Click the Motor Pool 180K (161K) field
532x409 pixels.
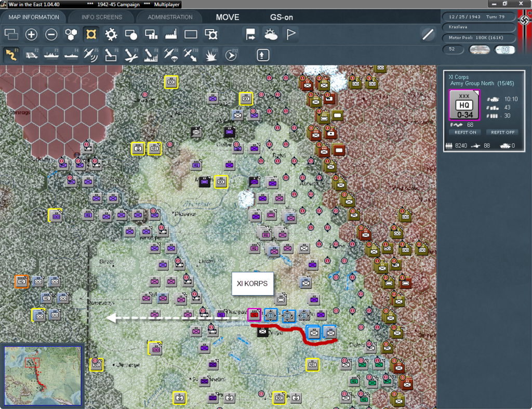[x=478, y=37]
